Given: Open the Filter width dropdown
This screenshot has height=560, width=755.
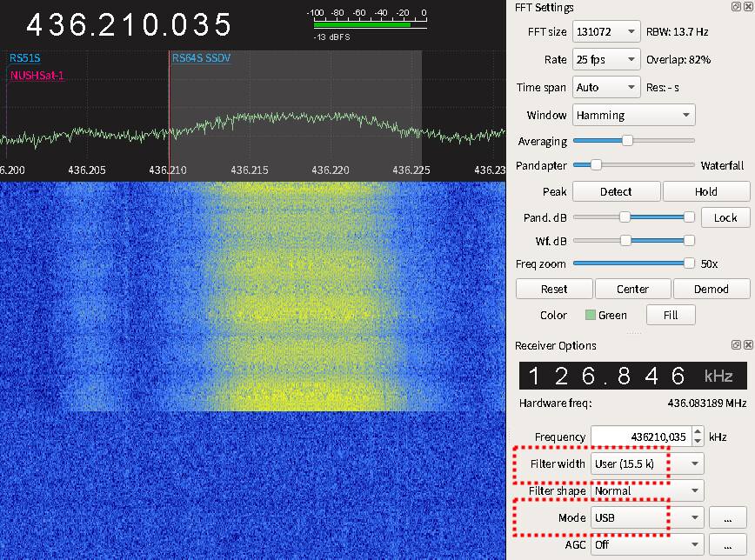Looking at the screenshot, I should [646, 463].
